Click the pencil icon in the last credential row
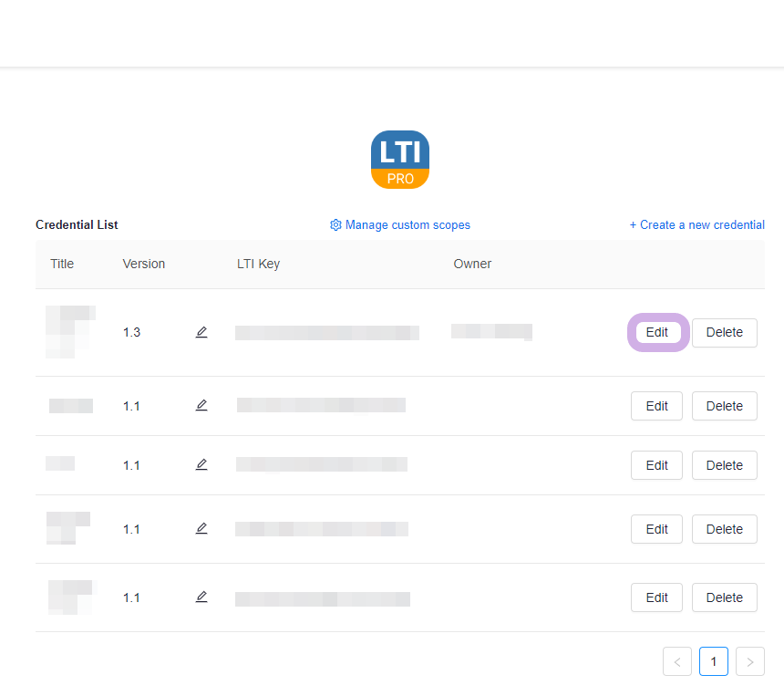The image size is (784, 696). 201,597
